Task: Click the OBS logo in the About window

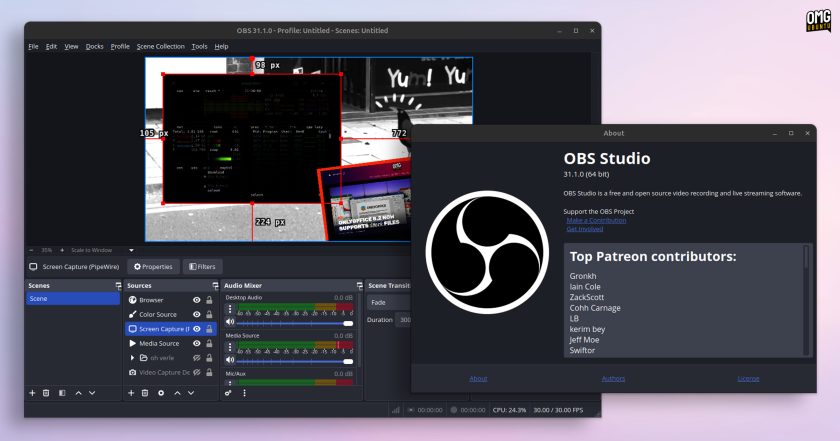Action: pyautogui.click(x=487, y=252)
